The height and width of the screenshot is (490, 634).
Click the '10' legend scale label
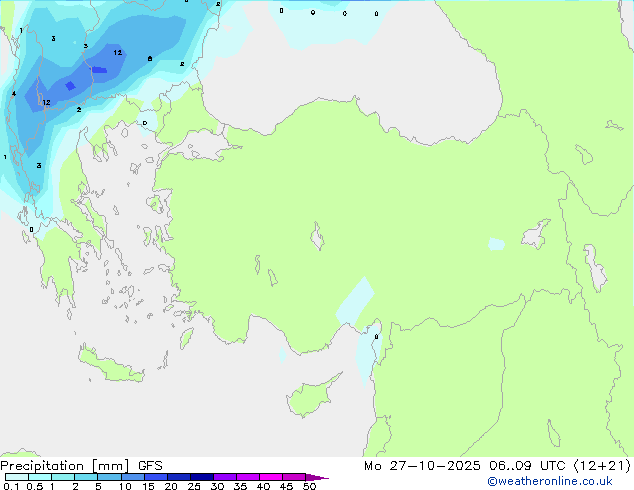[125, 486]
